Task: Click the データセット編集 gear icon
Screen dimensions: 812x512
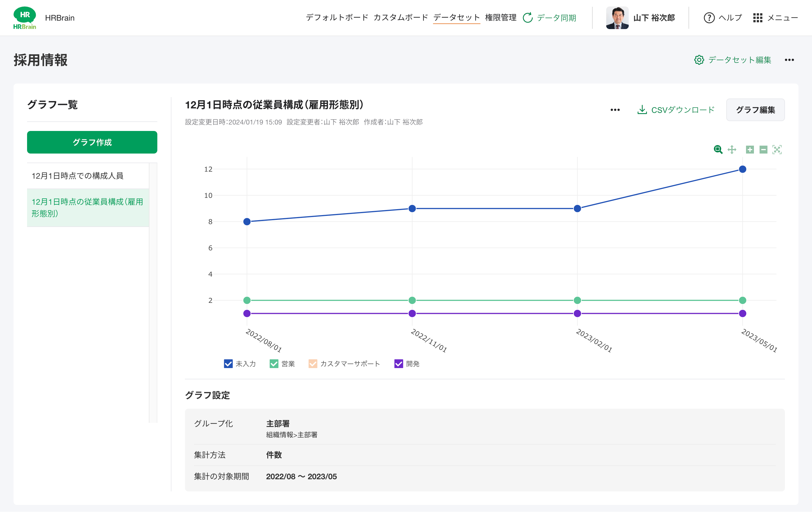Action: [x=699, y=60]
